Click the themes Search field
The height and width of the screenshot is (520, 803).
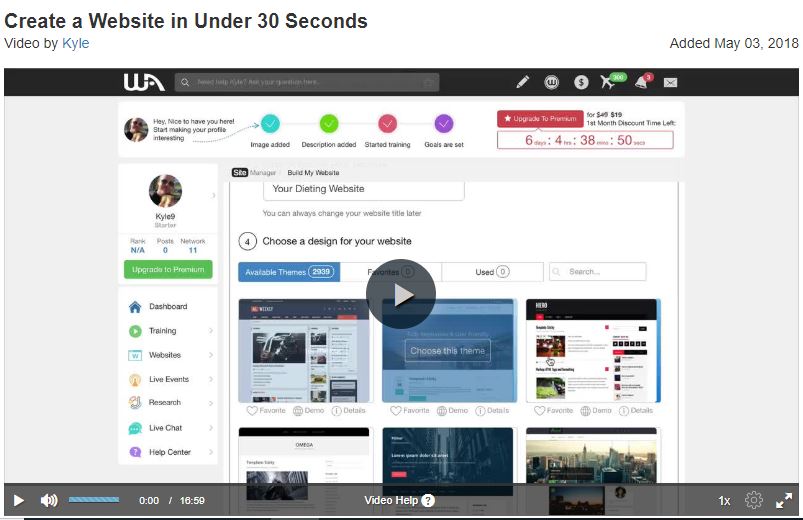pos(598,272)
